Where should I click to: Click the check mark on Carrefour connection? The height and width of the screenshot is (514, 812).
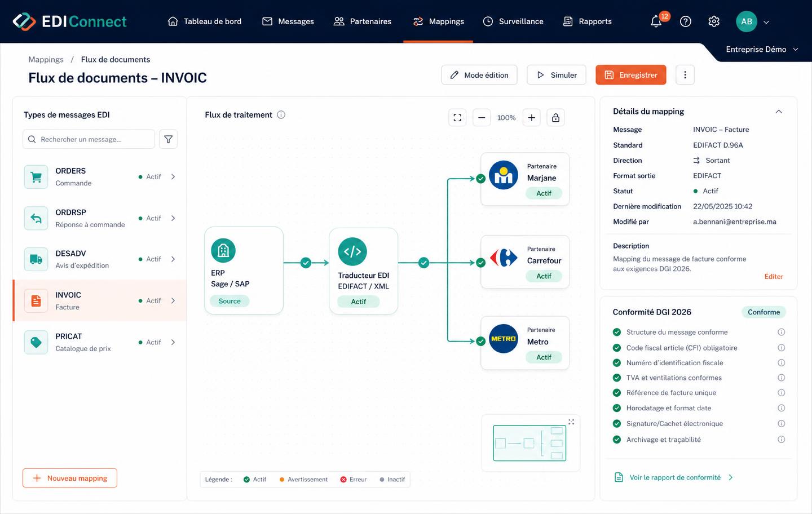(x=481, y=263)
